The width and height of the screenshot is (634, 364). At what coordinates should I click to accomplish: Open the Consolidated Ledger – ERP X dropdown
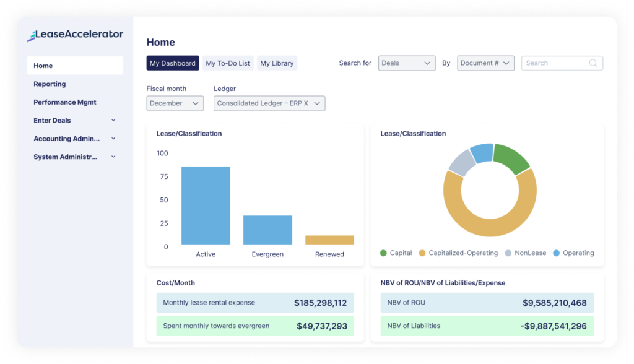(x=269, y=103)
